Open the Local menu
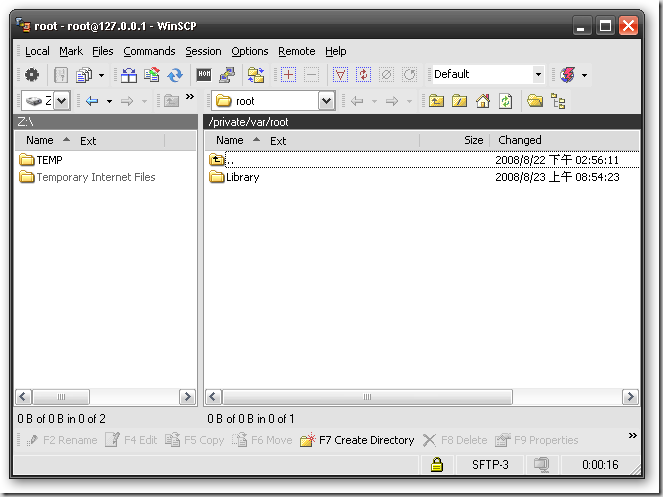The width and height of the screenshot is (663, 497). click(x=37, y=51)
